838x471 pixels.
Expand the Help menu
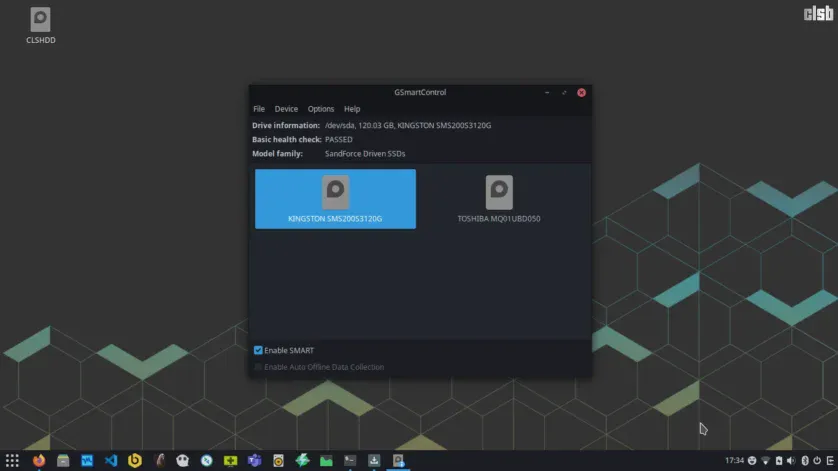click(x=352, y=109)
